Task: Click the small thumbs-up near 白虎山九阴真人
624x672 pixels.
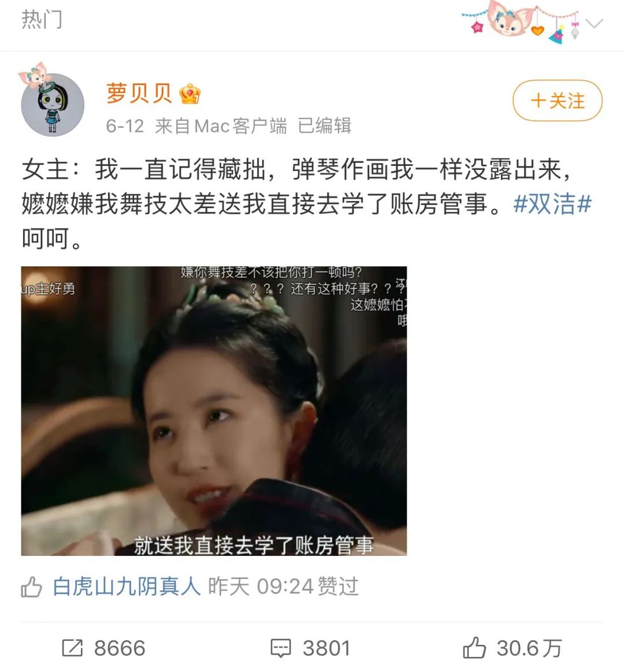Action: pyautogui.click(x=31, y=586)
